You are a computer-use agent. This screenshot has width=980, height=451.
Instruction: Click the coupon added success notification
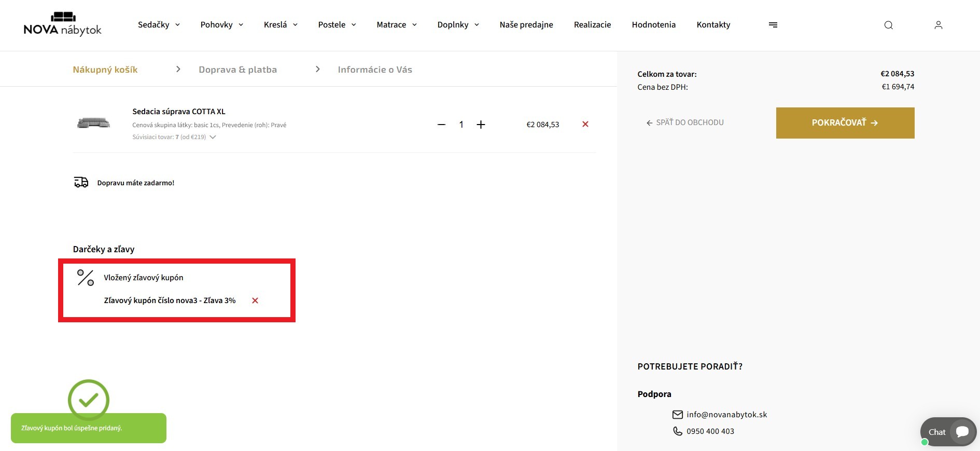[x=89, y=428]
